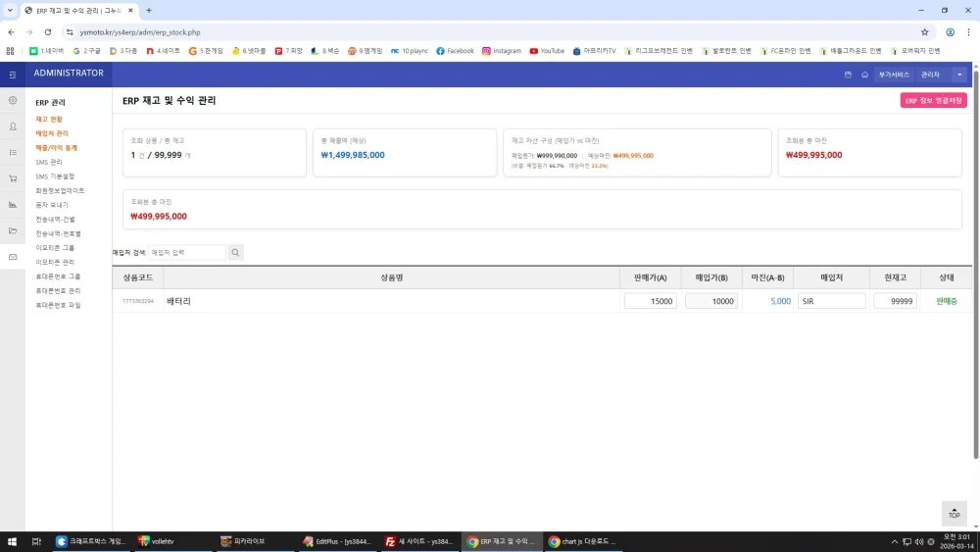This screenshot has height=552, width=980.
Task: Click the home icon in the admin header
Action: click(x=864, y=75)
